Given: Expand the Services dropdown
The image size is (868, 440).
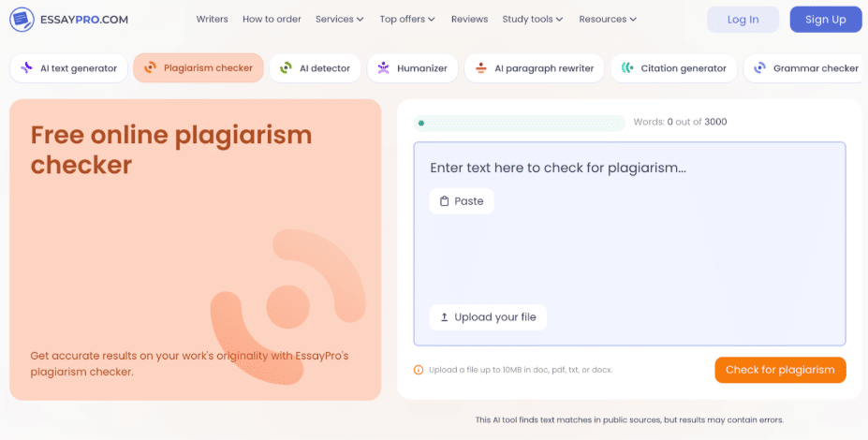Looking at the screenshot, I should click(339, 20).
